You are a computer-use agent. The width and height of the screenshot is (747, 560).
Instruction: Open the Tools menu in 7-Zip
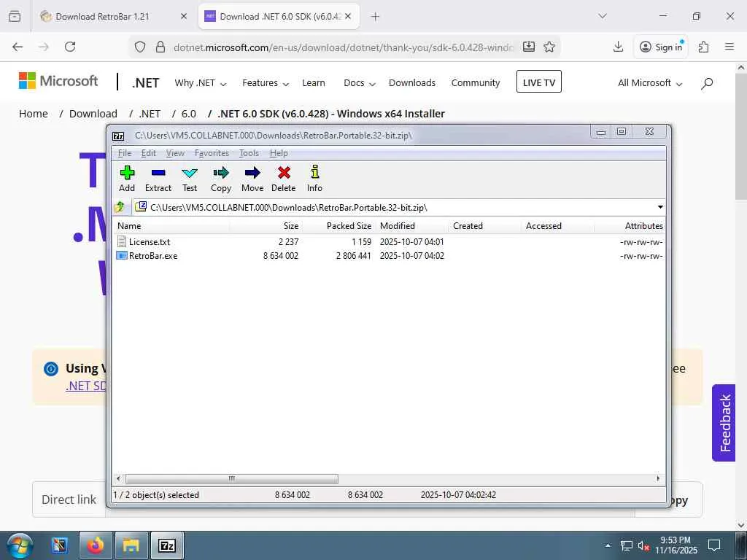pos(249,153)
